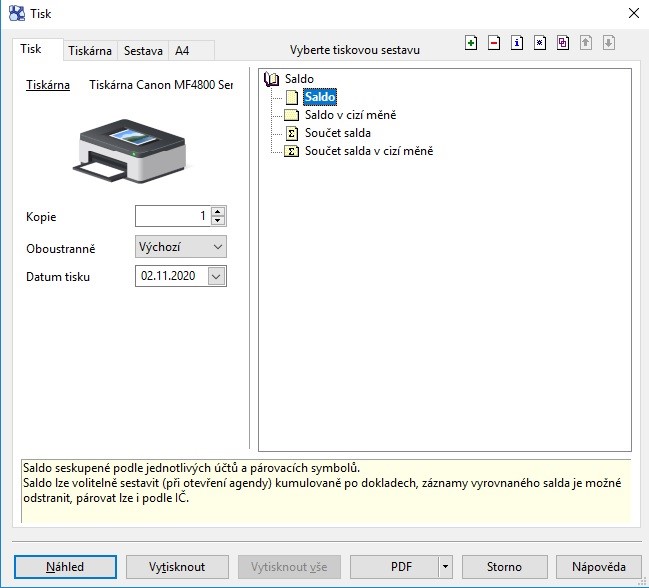Select the Saldo v cizí měně report

(349, 115)
